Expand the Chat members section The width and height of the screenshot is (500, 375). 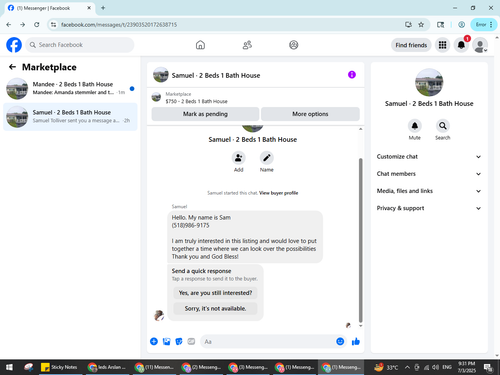pyautogui.click(x=429, y=174)
